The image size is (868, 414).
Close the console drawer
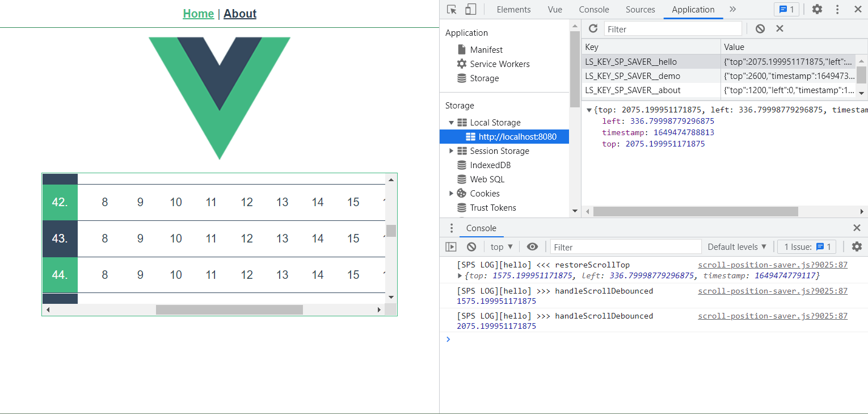857,228
